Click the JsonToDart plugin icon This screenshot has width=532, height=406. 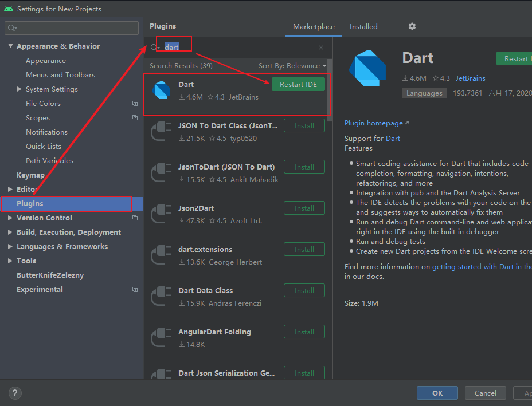(161, 173)
